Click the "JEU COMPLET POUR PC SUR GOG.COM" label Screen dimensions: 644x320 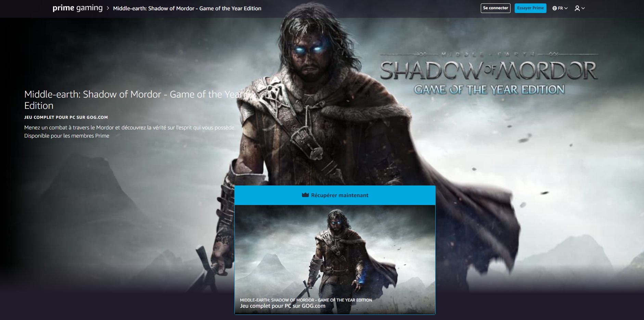[x=66, y=117]
